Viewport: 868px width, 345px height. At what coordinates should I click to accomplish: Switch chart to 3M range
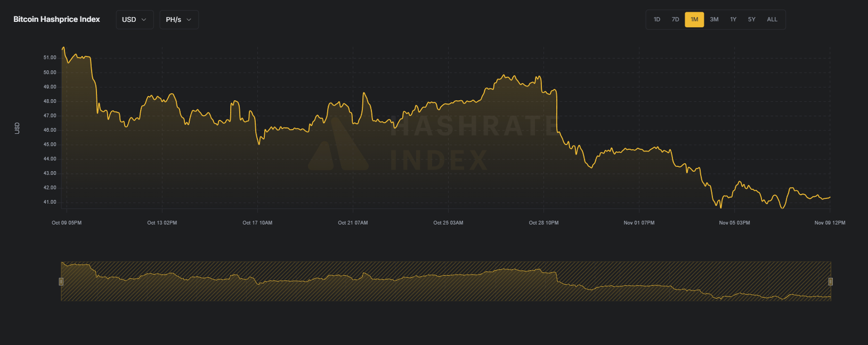click(x=714, y=20)
